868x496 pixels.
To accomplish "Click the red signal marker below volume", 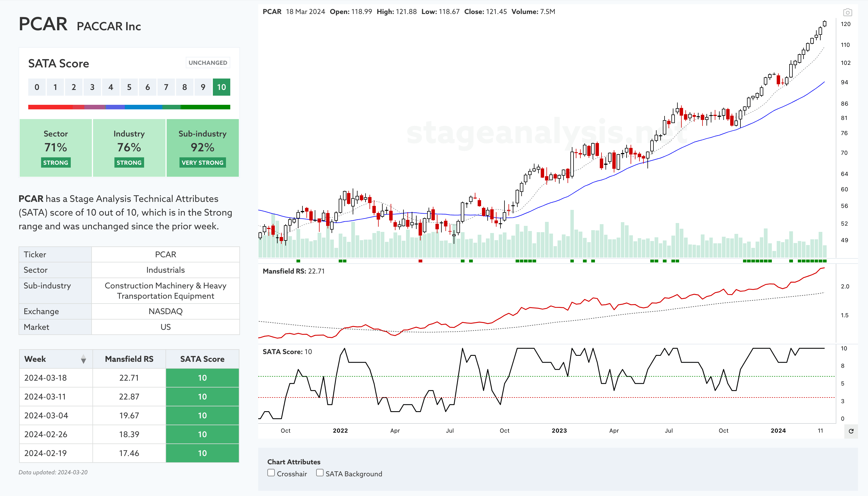I will pyautogui.click(x=420, y=261).
